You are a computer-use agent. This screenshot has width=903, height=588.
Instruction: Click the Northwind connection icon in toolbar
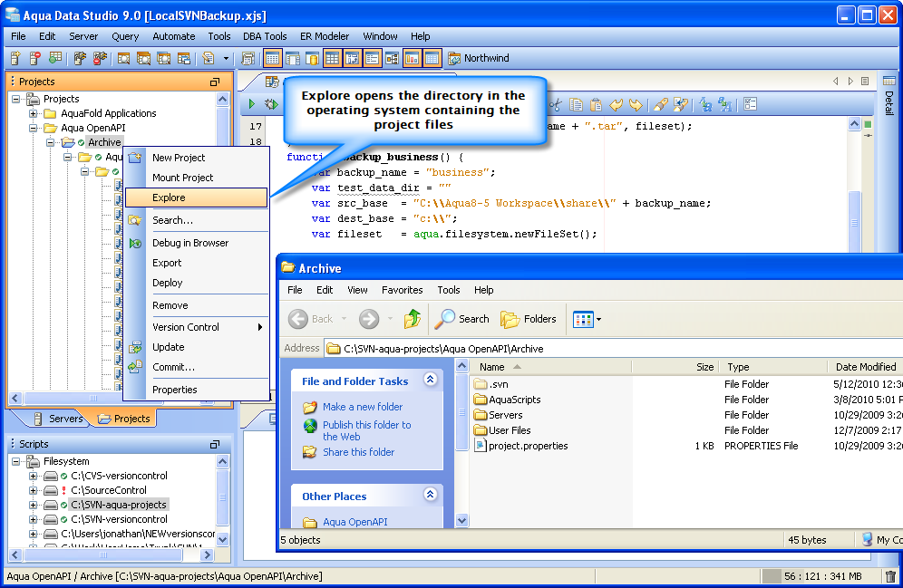pos(454,58)
